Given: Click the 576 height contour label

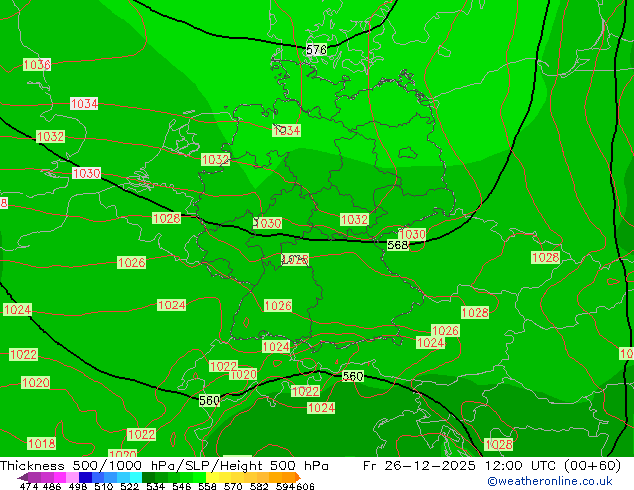Looking at the screenshot, I should [316, 50].
